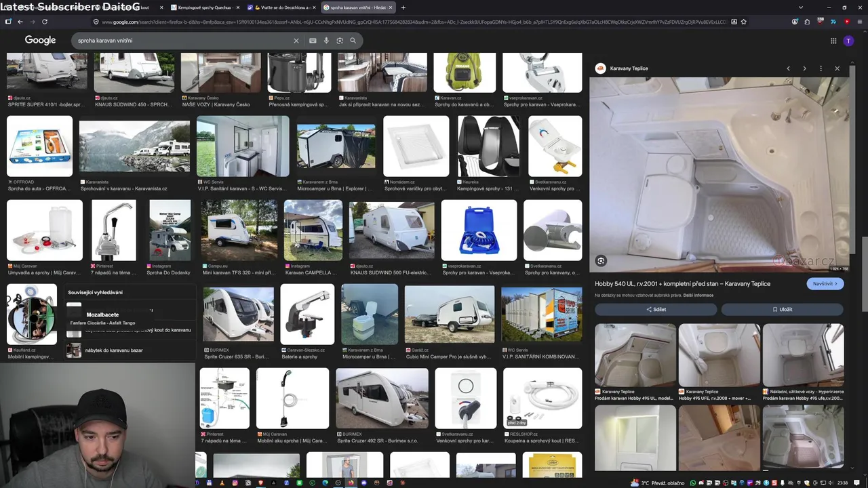Open a new browser tab

[x=403, y=7]
